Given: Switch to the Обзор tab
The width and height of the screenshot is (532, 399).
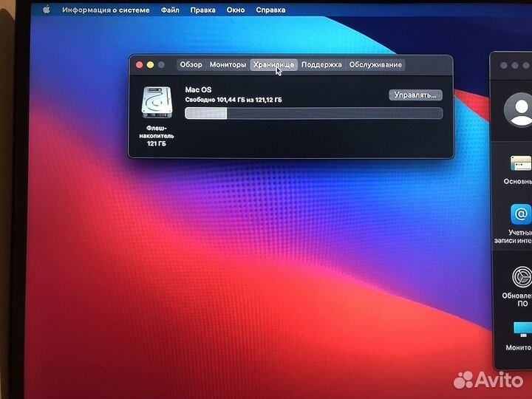Looking at the screenshot, I should pyautogui.click(x=191, y=65).
